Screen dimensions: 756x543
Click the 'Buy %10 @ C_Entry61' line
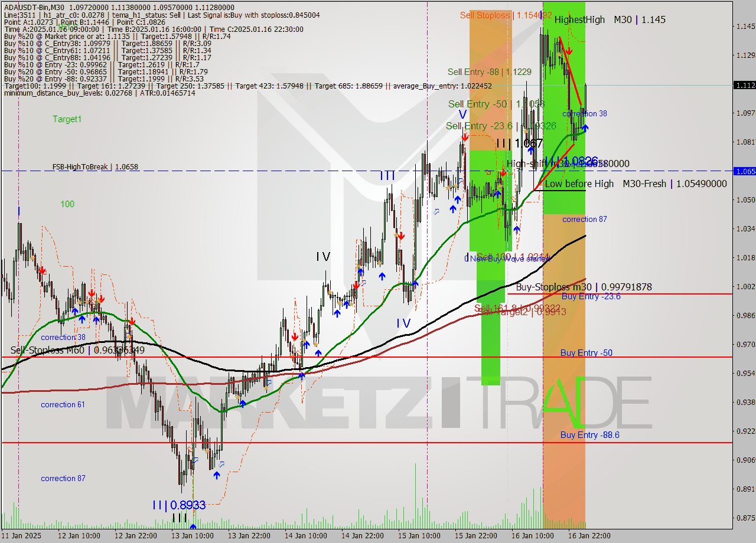(x=107, y=51)
